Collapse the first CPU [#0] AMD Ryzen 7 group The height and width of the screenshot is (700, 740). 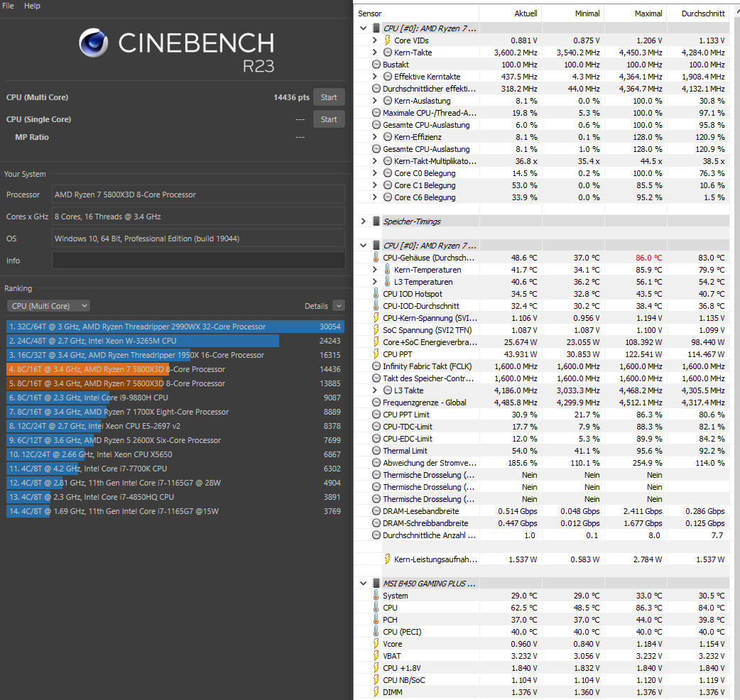(x=363, y=28)
